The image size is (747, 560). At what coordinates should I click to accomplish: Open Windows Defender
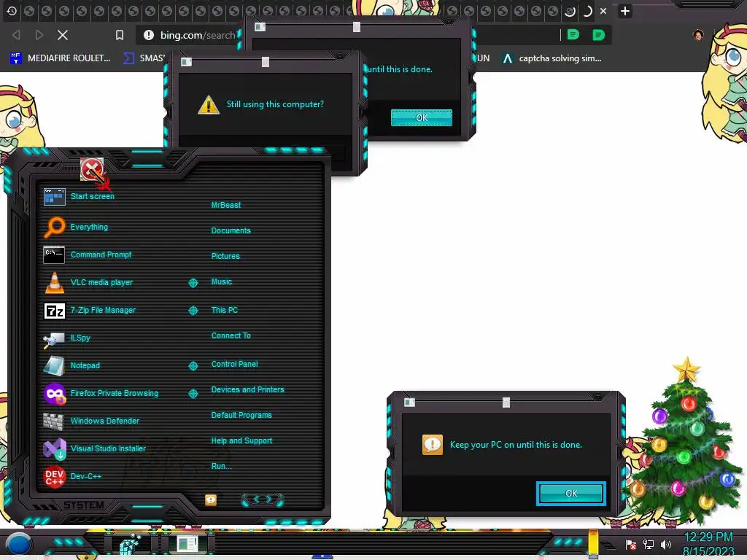91,421
